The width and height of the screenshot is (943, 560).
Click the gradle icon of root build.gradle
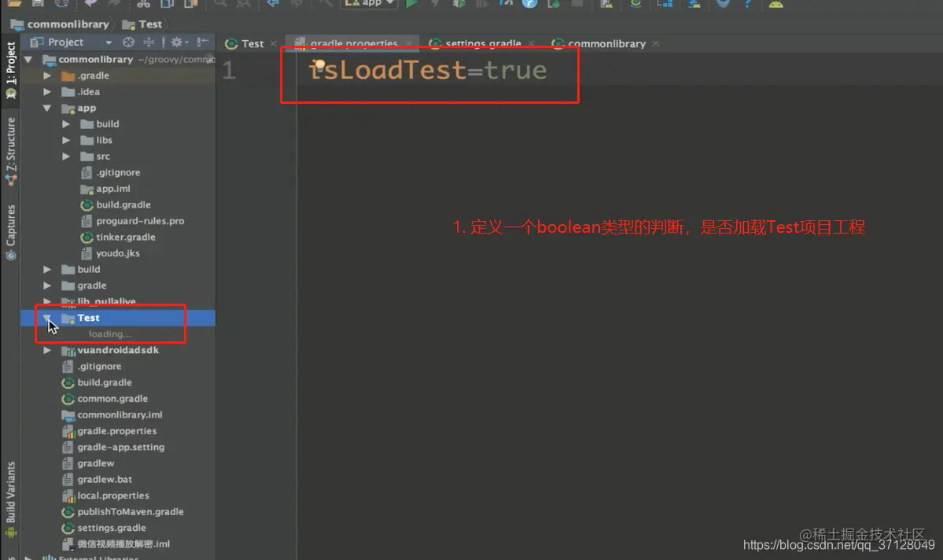coord(68,382)
